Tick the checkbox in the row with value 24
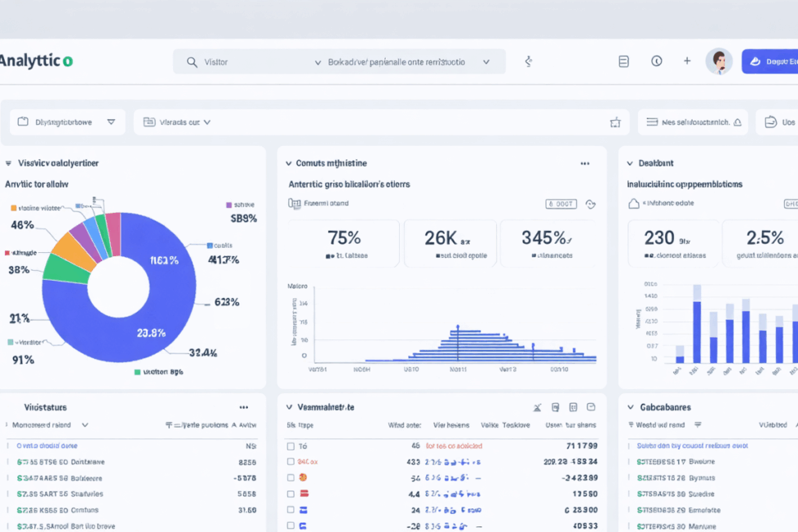 point(290,510)
